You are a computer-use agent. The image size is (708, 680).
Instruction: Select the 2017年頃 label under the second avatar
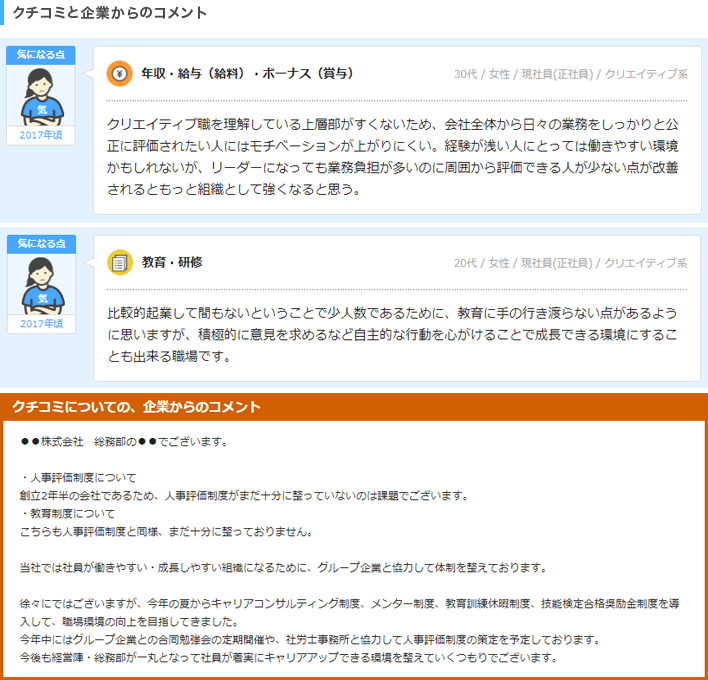pos(40,324)
